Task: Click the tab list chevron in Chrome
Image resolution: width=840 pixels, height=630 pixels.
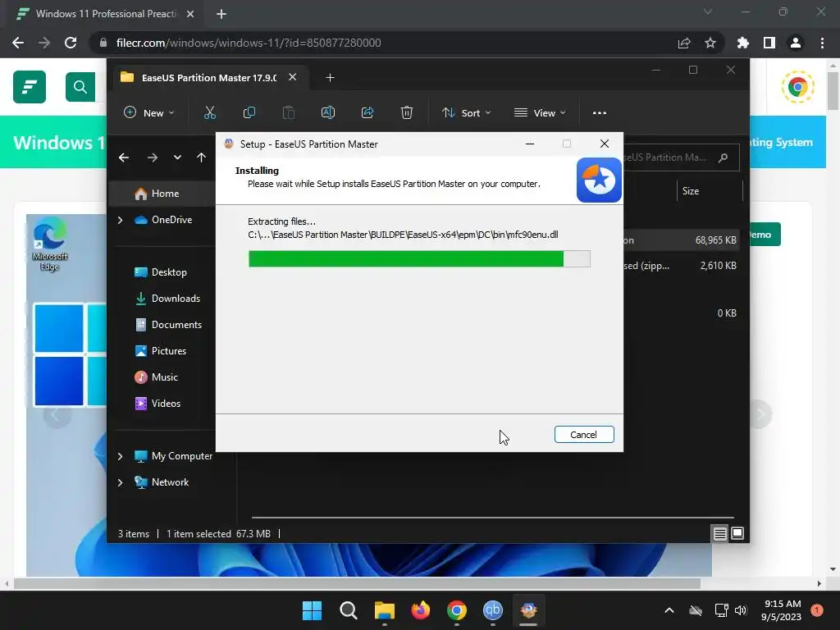Action: (x=708, y=11)
